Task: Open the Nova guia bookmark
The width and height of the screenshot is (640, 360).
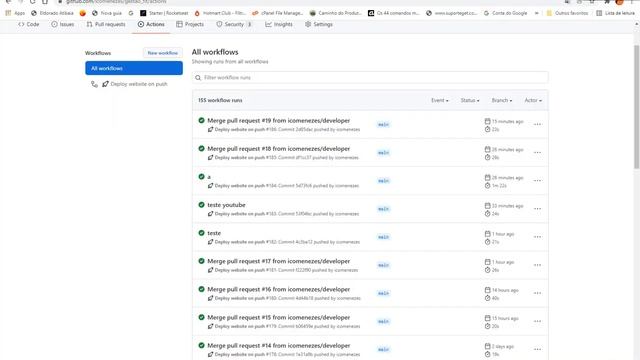Action: click(107, 13)
